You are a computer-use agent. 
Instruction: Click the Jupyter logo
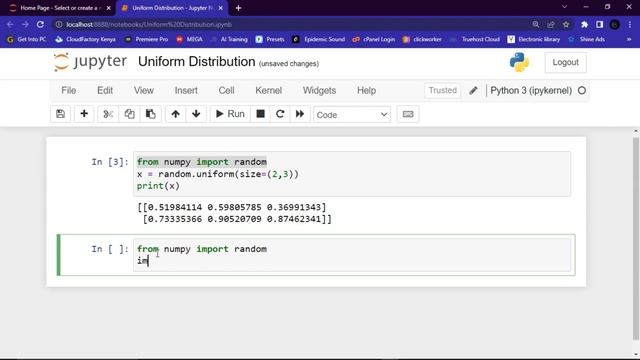90,62
